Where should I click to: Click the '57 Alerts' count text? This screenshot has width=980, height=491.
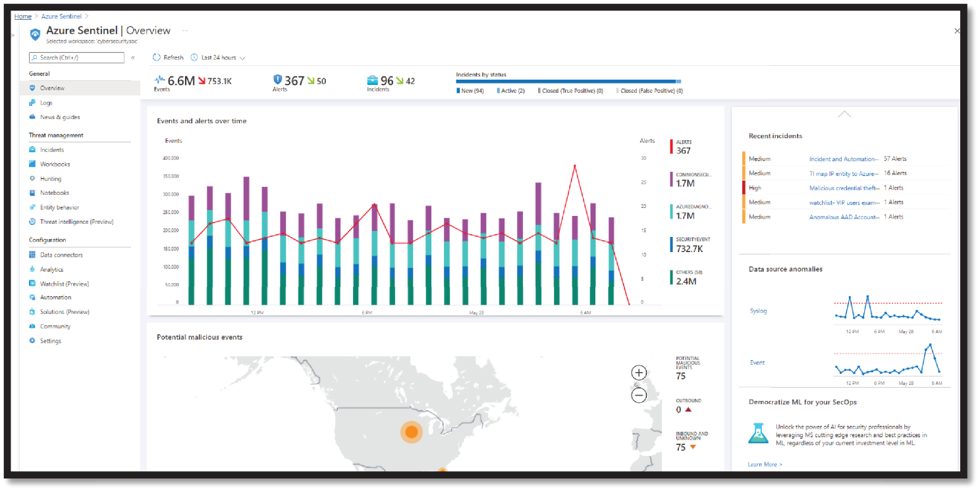895,159
